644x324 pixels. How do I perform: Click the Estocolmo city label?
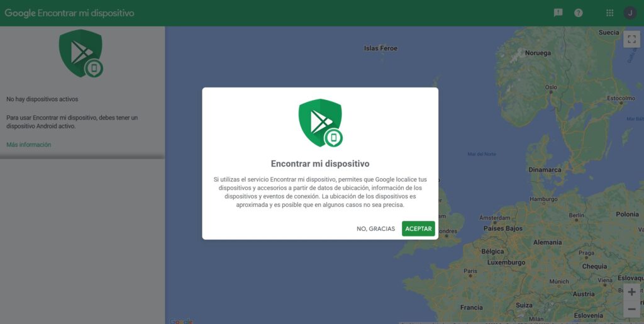pos(621,98)
